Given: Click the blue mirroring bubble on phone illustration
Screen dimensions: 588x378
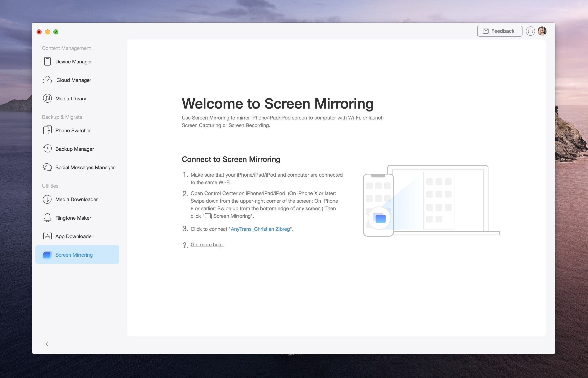Looking at the screenshot, I should click(x=379, y=218).
